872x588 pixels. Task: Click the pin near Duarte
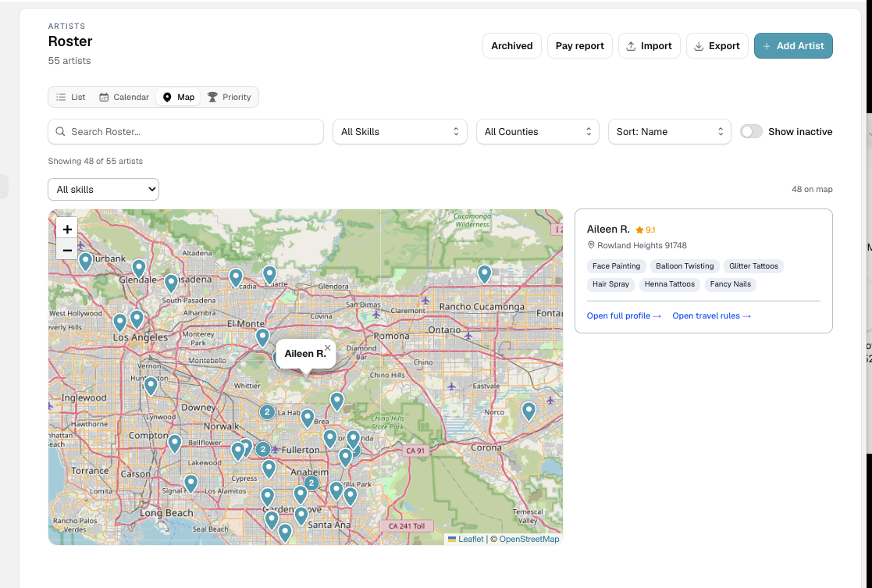point(270,274)
